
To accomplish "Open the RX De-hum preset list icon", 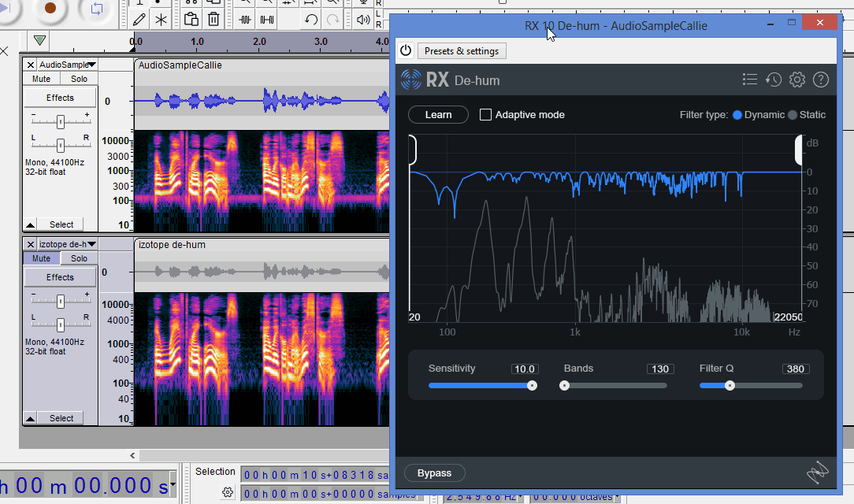I will pyautogui.click(x=750, y=80).
